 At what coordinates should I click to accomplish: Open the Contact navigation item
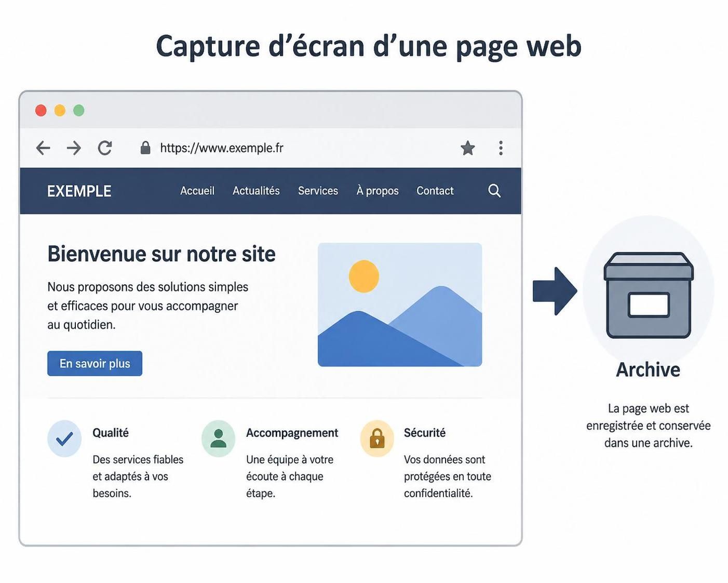click(435, 191)
